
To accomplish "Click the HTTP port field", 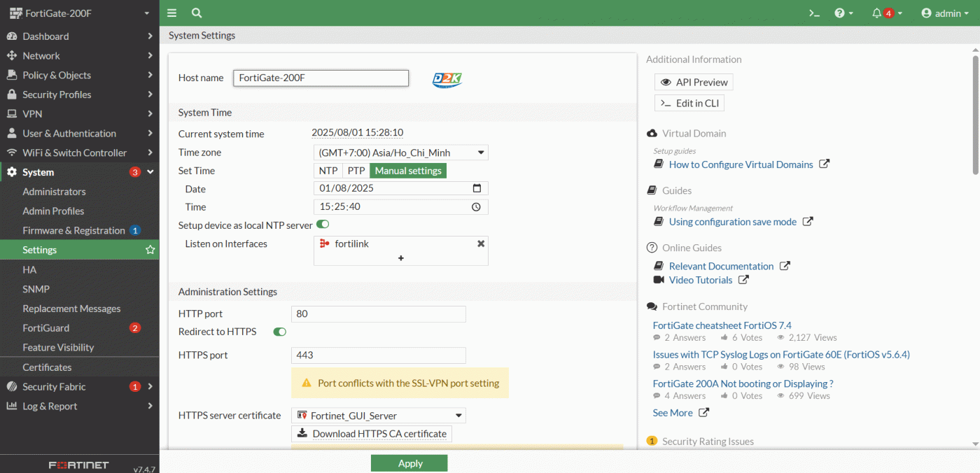I will tap(379, 314).
